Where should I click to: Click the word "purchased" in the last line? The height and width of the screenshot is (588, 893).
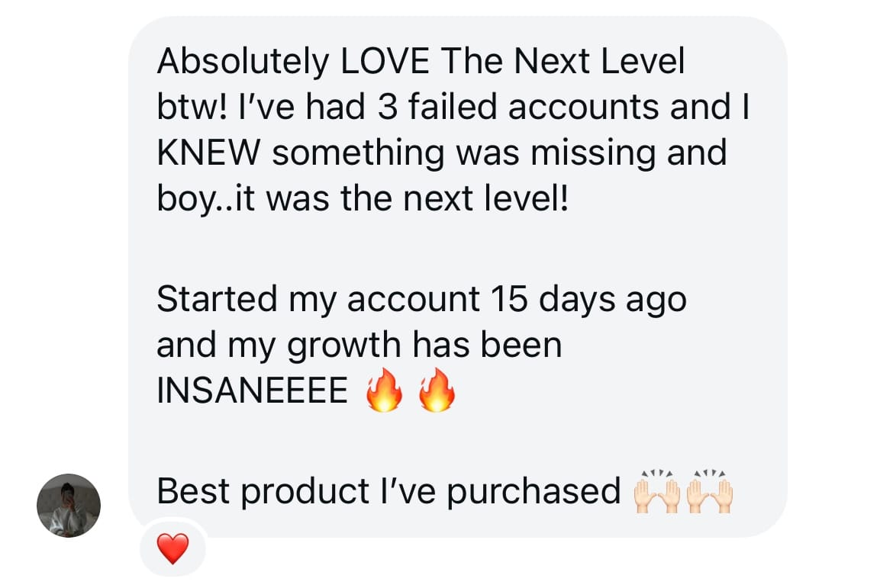pyautogui.click(x=533, y=492)
